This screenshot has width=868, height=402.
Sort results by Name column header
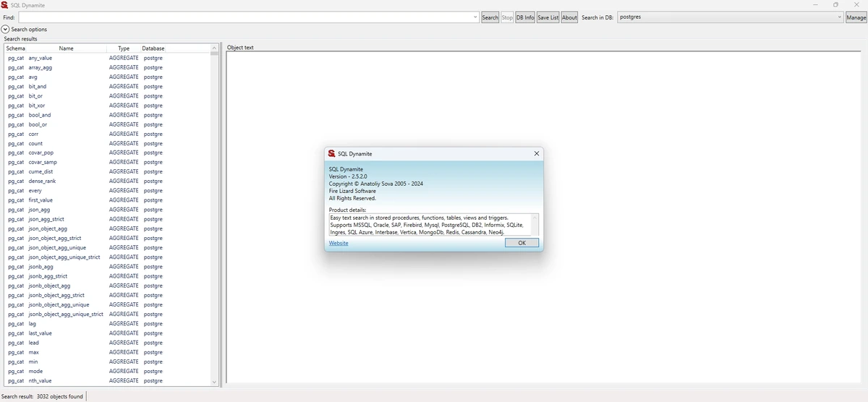(67, 48)
